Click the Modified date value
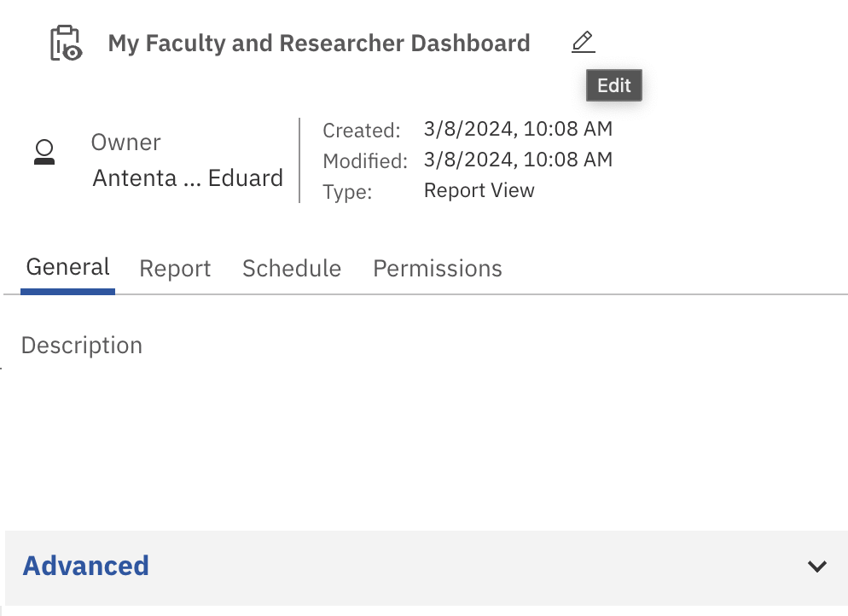Viewport: 848px width, 616px height. pos(517,160)
